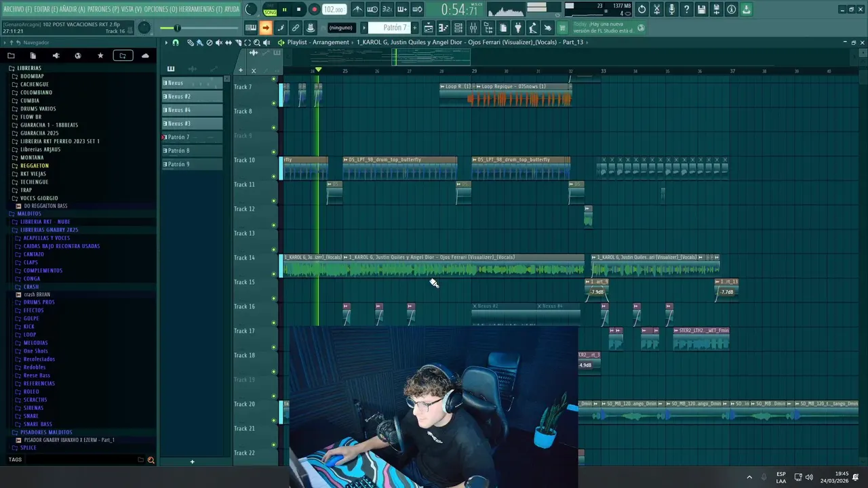This screenshot has width=868, height=488.
Task: Click the orange step-edit arrow icon
Action: [266, 28]
